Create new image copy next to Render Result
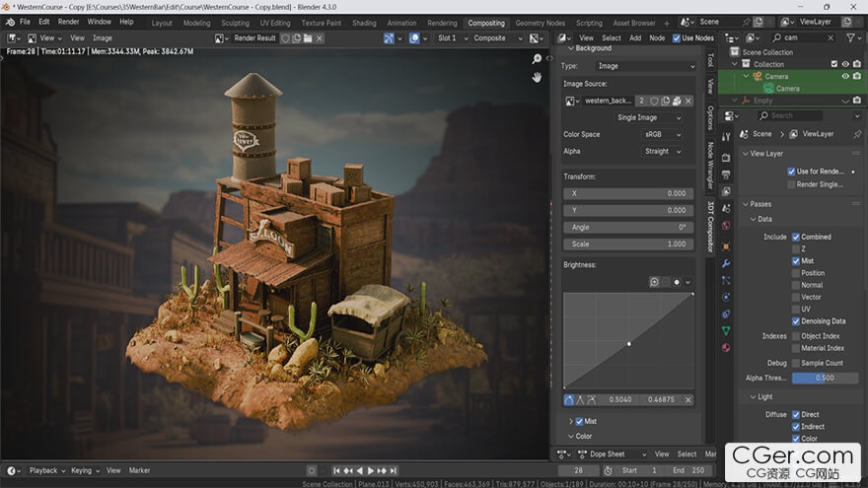The width and height of the screenshot is (868, 488). pos(297,38)
